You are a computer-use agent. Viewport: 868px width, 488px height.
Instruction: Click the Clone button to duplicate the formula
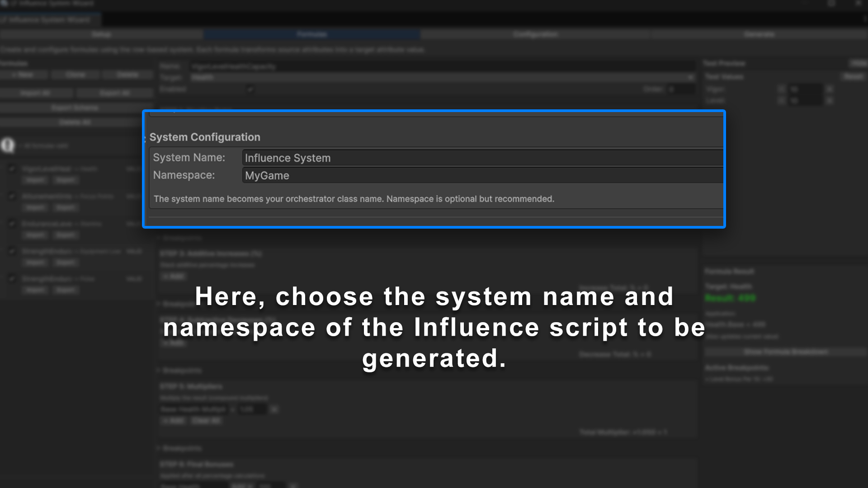click(x=76, y=75)
